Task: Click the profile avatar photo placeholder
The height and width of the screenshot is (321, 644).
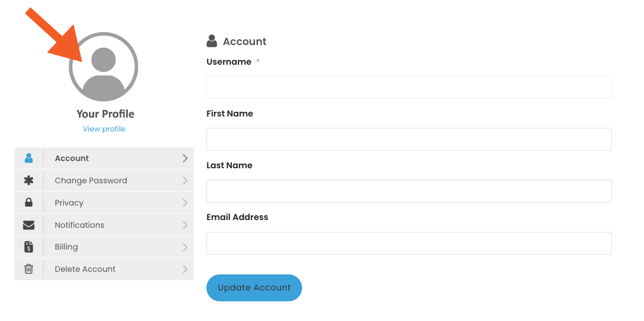Action: click(x=103, y=67)
